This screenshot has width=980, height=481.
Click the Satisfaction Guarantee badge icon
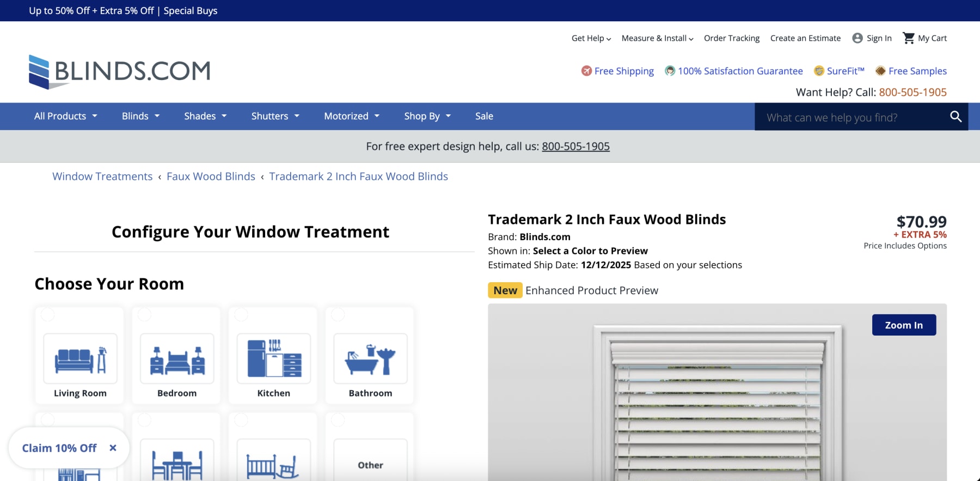click(x=670, y=71)
